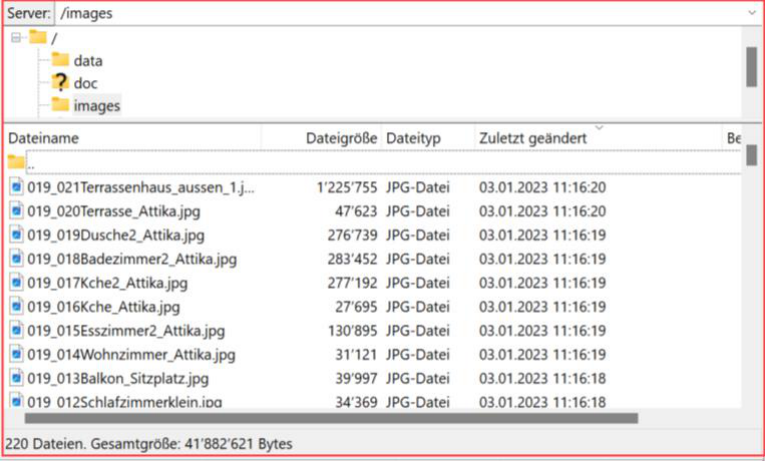Collapse the root folder tree node

pyautogui.click(x=16, y=38)
